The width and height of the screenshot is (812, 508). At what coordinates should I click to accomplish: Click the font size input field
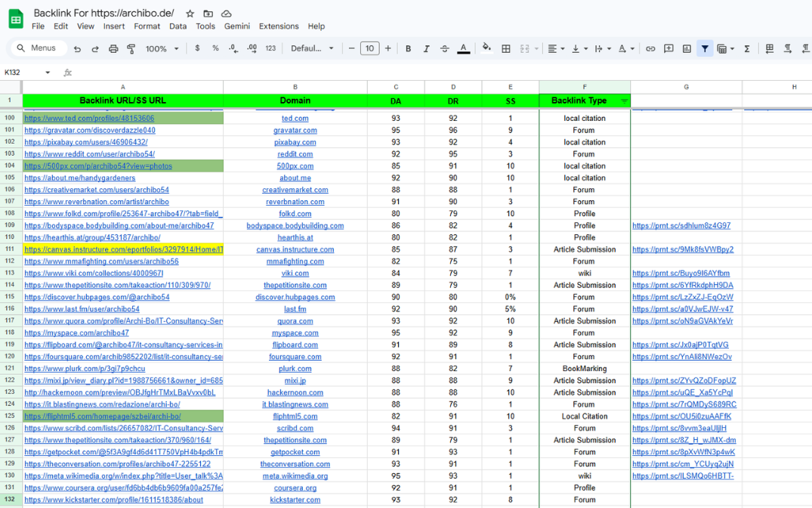369,48
